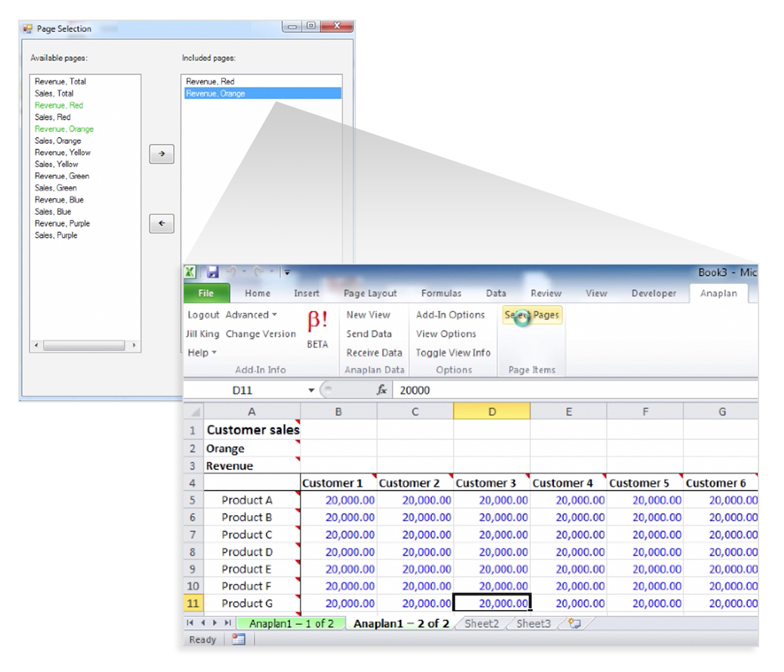Select the Sheet3 worksheet tab
The width and height of the screenshot is (784, 672).
pos(534,624)
